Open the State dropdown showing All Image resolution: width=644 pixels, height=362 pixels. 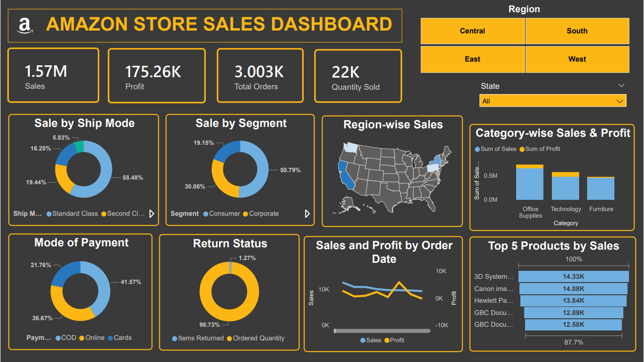click(553, 101)
